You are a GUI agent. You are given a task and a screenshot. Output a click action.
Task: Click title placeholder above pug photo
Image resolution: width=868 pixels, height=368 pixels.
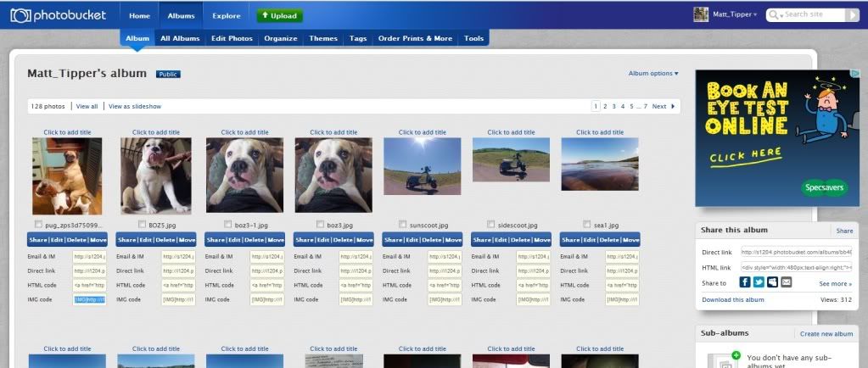tap(68, 132)
